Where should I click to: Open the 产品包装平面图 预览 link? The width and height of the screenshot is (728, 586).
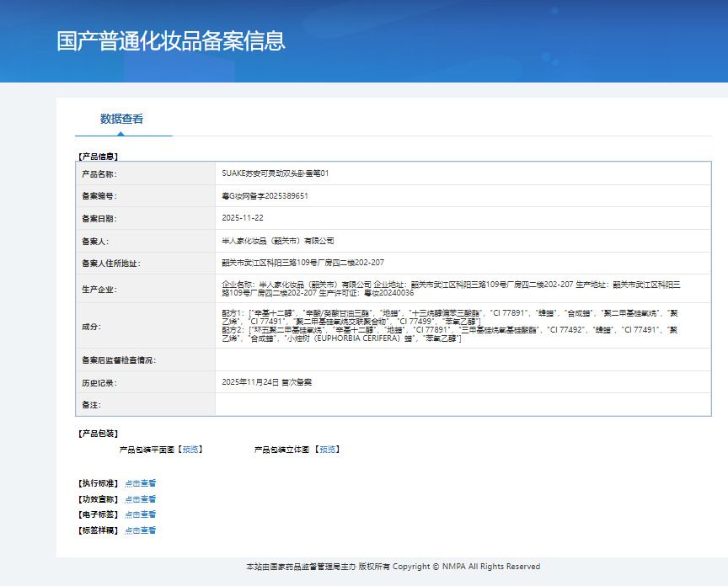190,449
